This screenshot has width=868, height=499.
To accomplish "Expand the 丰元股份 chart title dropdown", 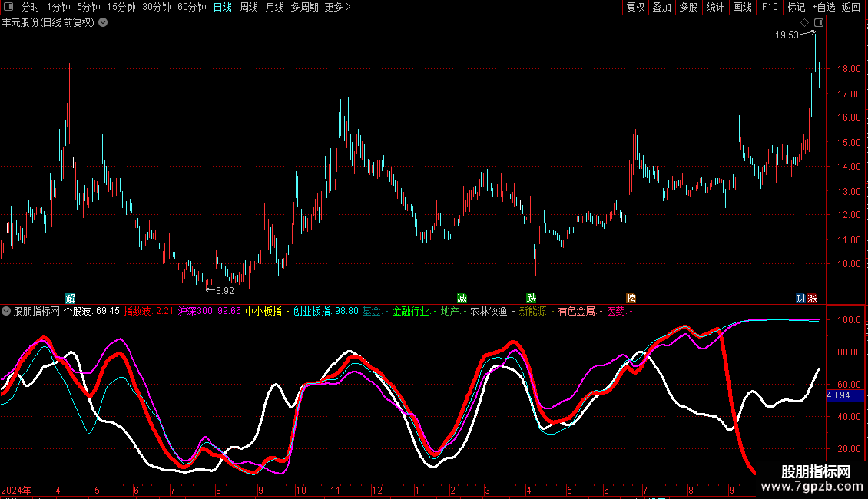I will (103, 22).
